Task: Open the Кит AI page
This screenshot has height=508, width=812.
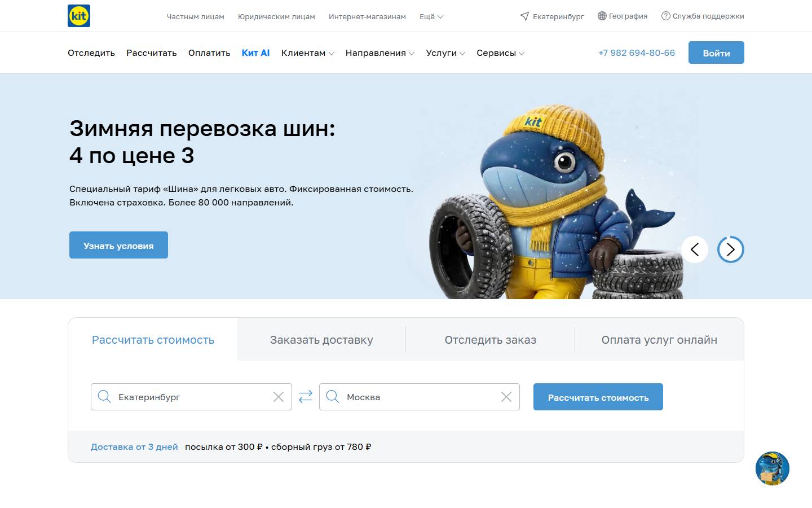Action: click(x=255, y=53)
